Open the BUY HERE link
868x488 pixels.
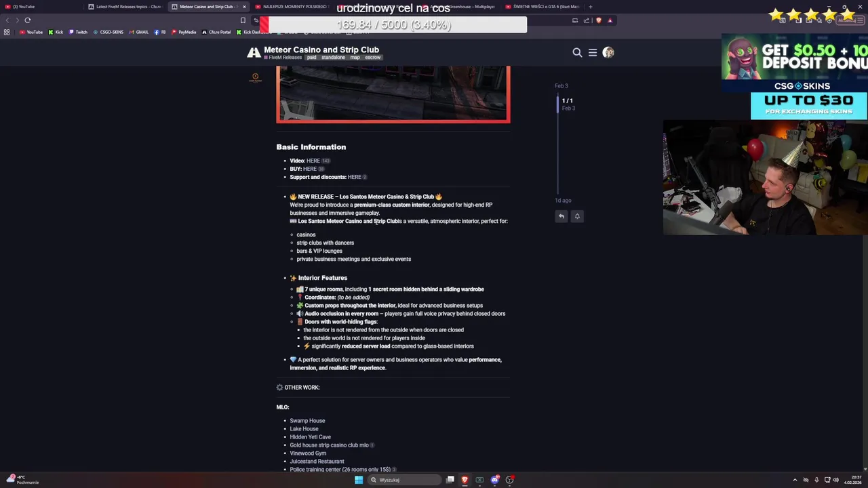click(x=310, y=169)
